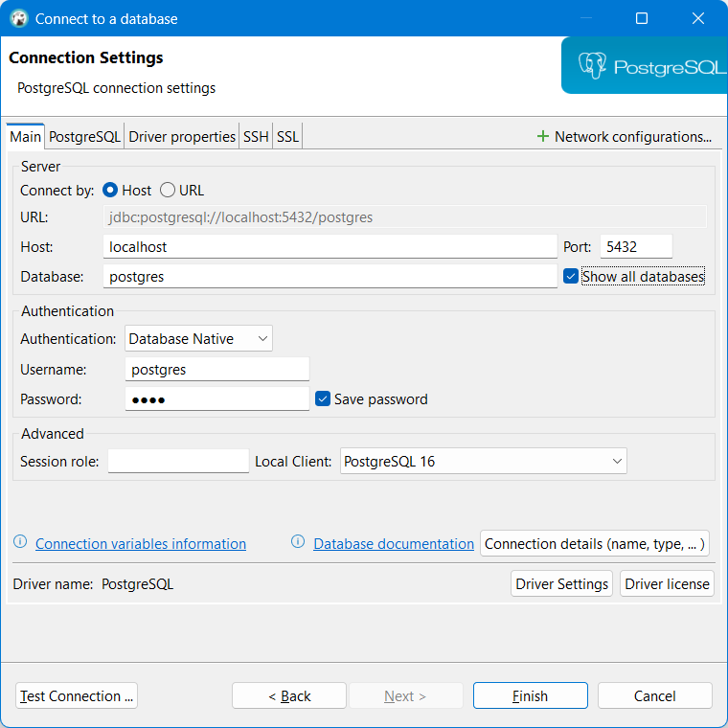Open the SSL tab

[287, 136]
